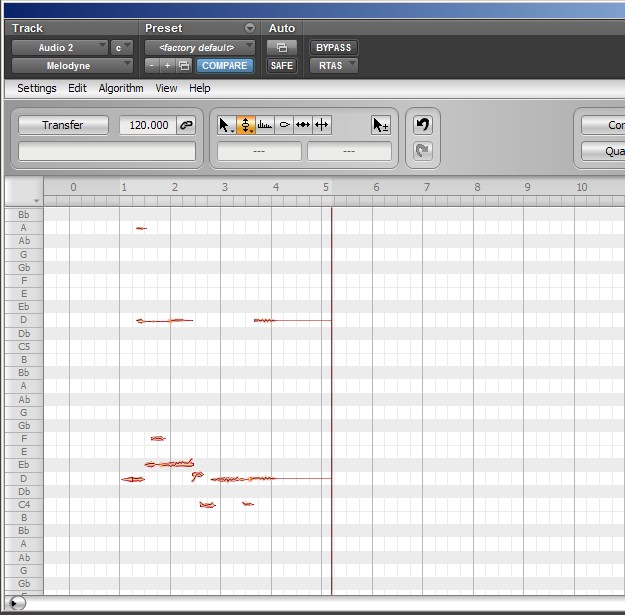
Task: Click the empty field below Transfer
Action: 107,151
